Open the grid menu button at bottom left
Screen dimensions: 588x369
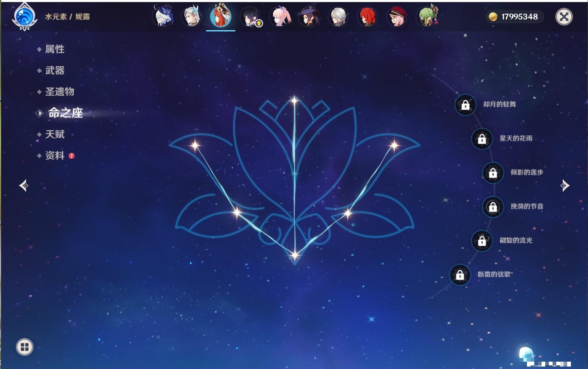(x=24, y=347)
